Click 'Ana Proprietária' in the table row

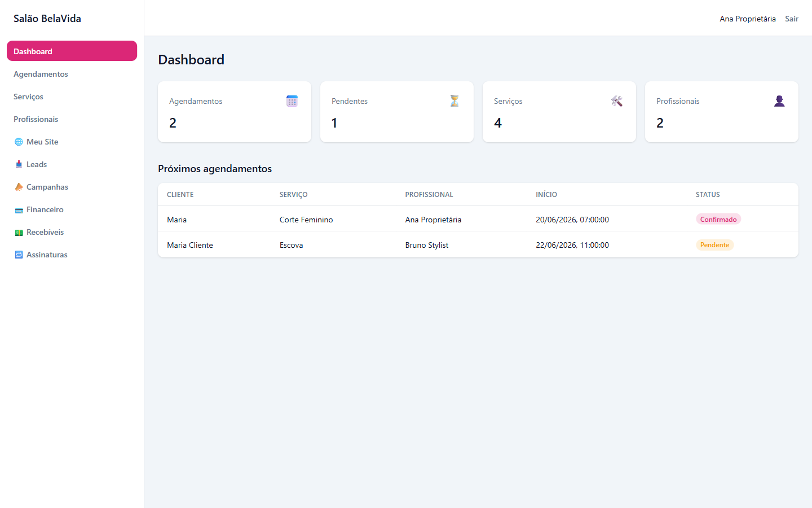(433, 220)
